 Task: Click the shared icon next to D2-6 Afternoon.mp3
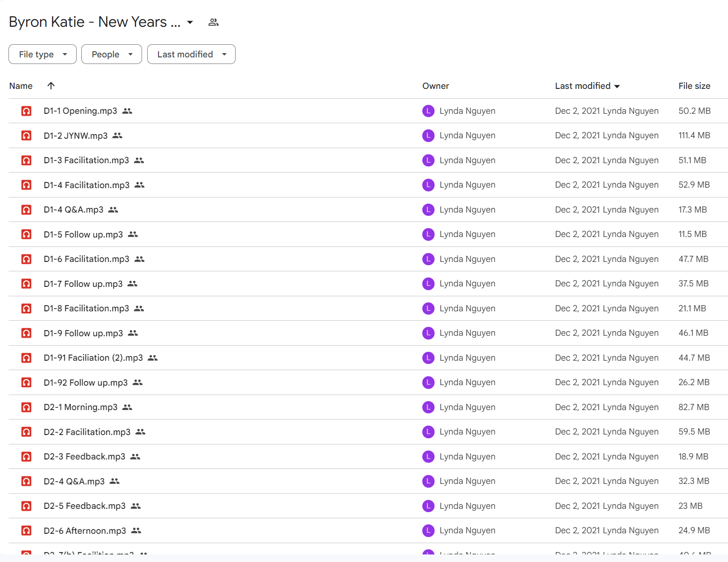coord(136,530)
